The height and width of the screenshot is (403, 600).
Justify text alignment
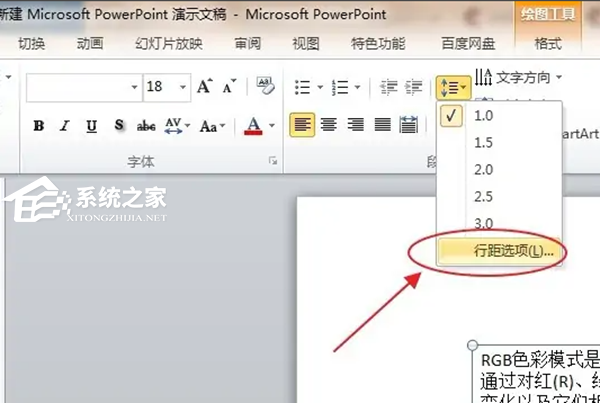click(x=382, y=124)
